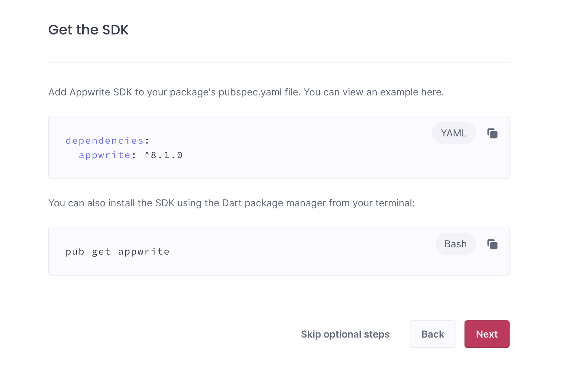564x392 pixels.
Task: Skip optional steps
Action: [x=345, y=334]
